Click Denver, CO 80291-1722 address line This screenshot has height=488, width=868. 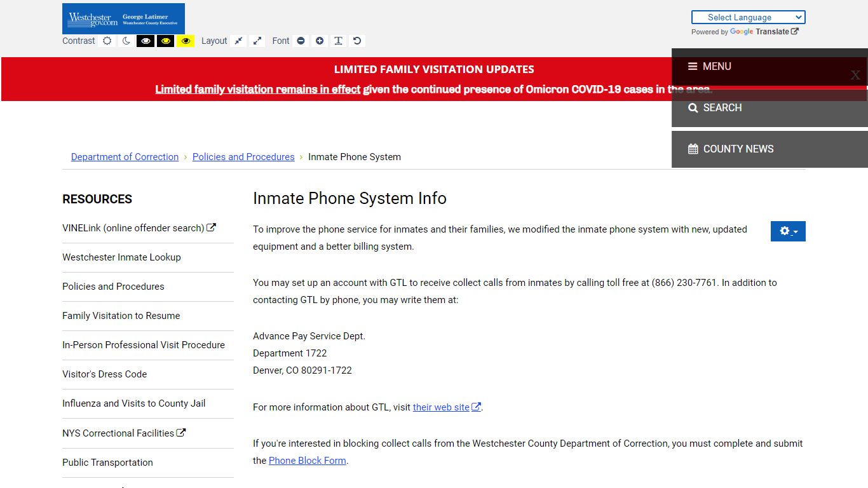(x=302, y=370)
